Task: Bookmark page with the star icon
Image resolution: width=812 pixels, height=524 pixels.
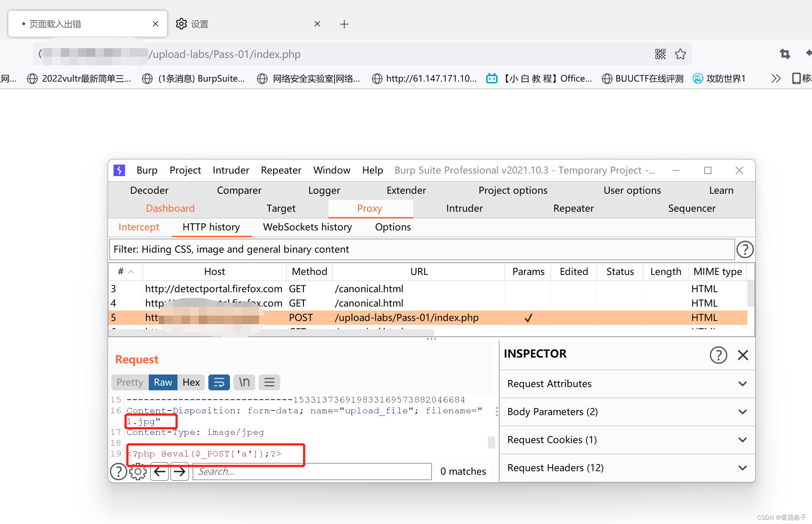Action: click(x=680, y=54)
